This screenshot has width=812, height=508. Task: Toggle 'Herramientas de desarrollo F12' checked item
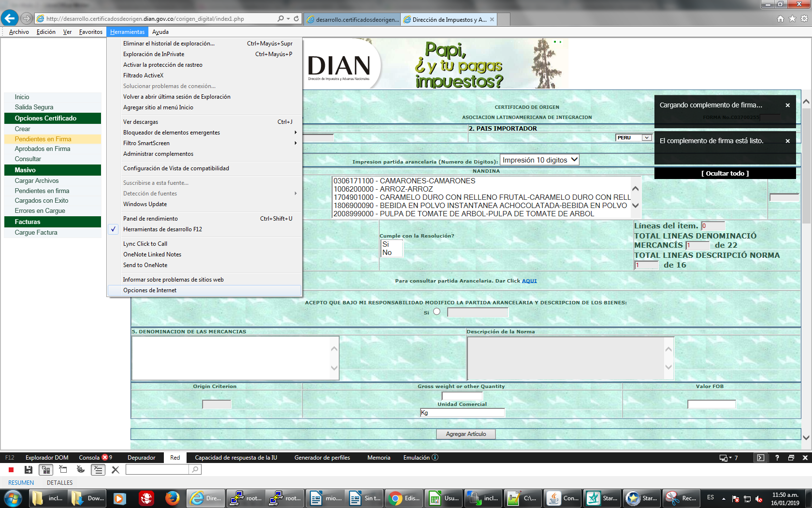point(205,229)
